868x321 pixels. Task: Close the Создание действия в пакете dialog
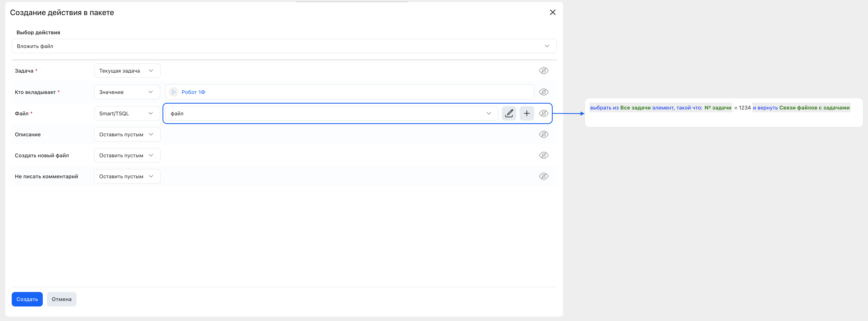[x=553, y=13]
